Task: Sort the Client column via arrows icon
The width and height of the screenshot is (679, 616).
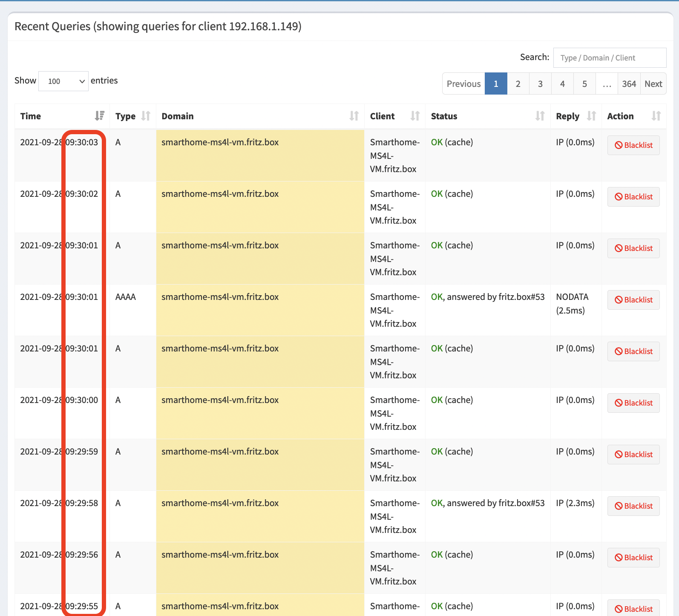Action: 415,116
